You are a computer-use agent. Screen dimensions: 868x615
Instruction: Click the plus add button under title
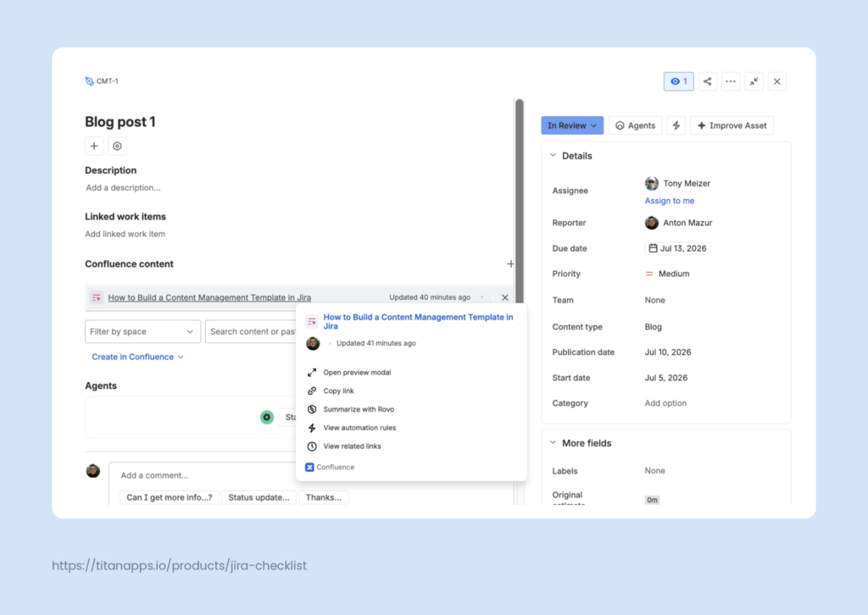94,146
